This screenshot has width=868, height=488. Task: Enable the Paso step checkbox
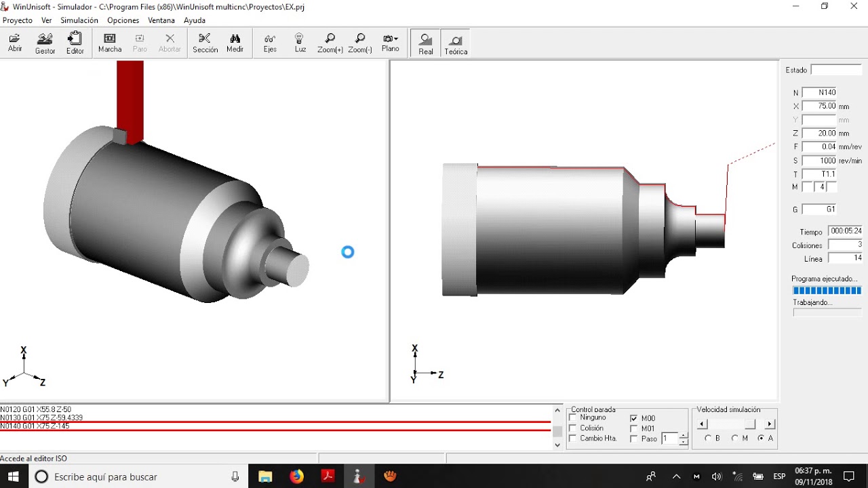pyautogui.click(x=634, y=439)
